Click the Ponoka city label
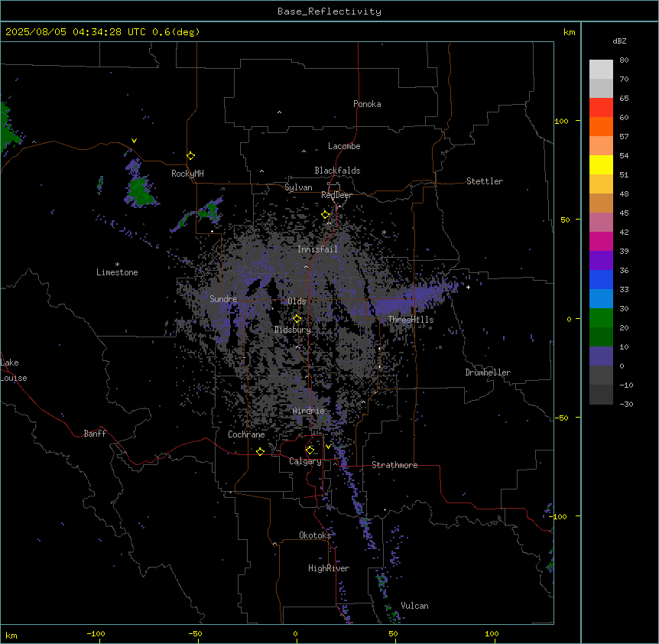 pos(367,104)
